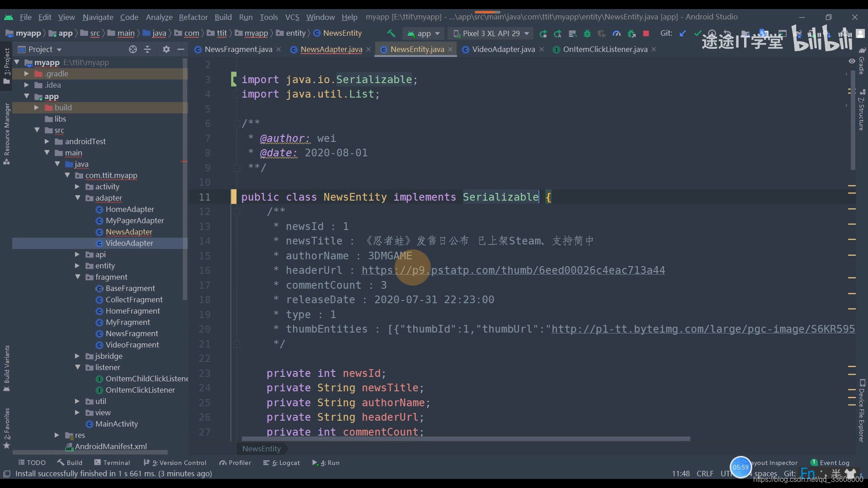
Task: Expand the build folder
Action: 37,108
